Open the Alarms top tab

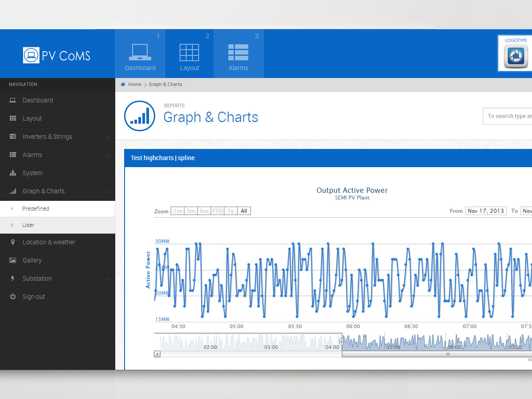[239, 54]
